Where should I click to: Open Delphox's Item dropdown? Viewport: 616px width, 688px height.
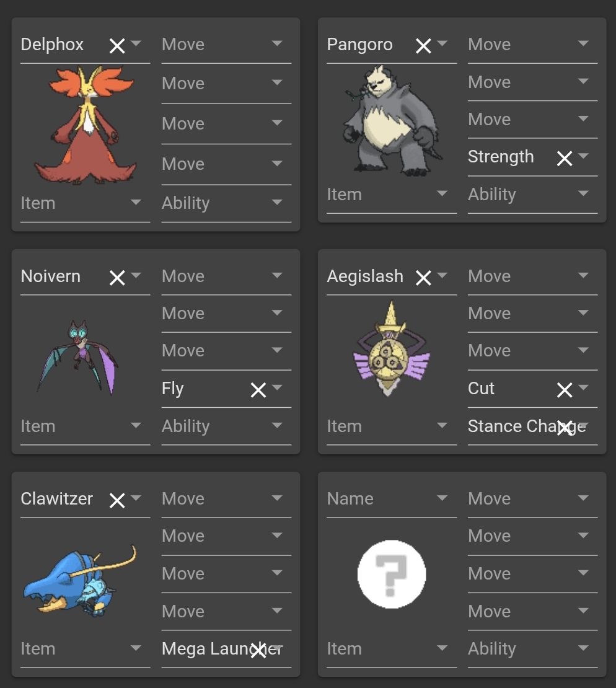tap(85, 203)
